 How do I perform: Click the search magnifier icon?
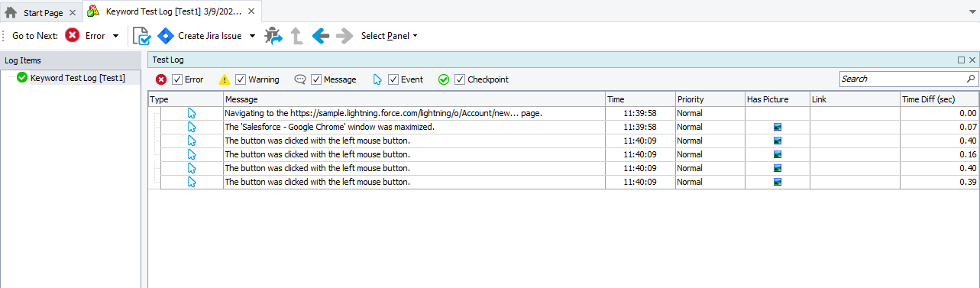(x=971, y=79)
